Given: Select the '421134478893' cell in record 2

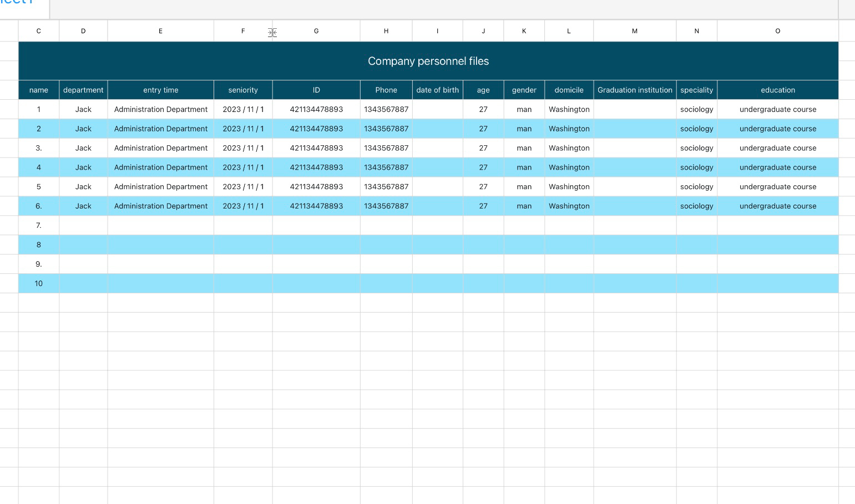Looking at the screenshot, I should 316,129.
